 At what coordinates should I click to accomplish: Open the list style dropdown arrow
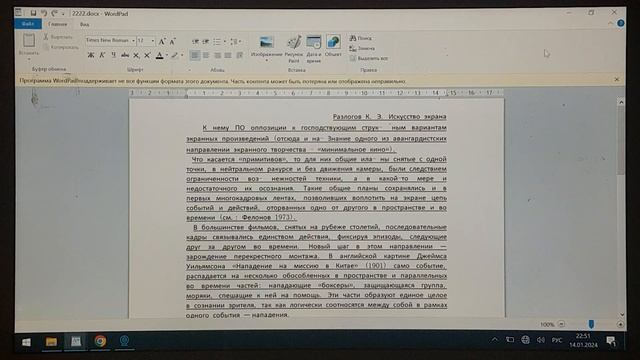224,41
